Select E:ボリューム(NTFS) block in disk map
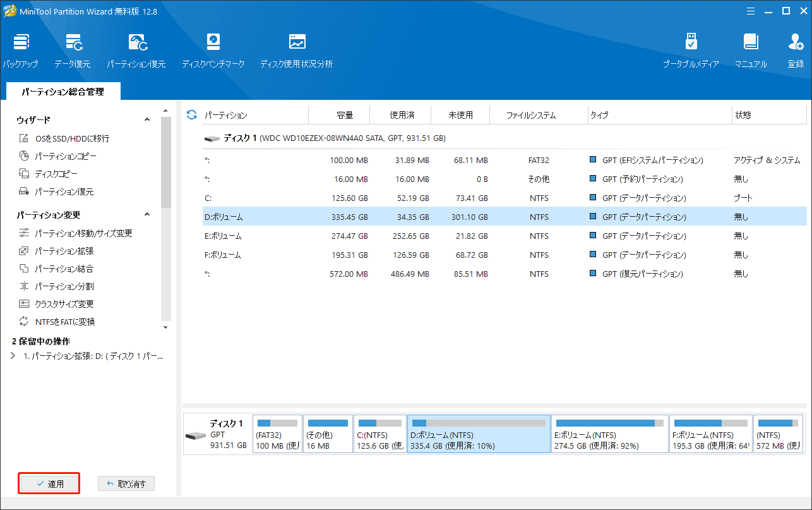This screenshot has width=812, height=510. tap(609, 434)
